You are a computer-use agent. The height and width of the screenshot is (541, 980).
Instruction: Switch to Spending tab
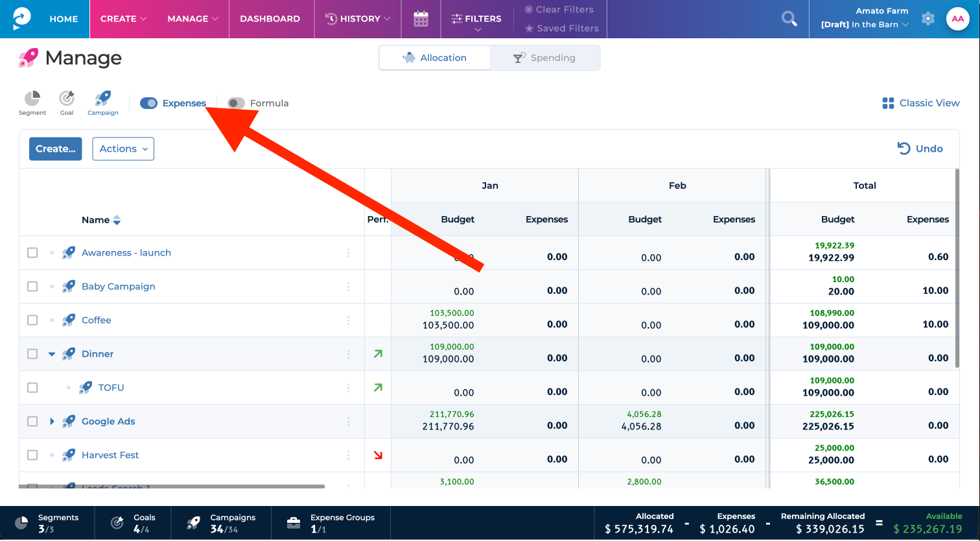[x=544, y=58]
